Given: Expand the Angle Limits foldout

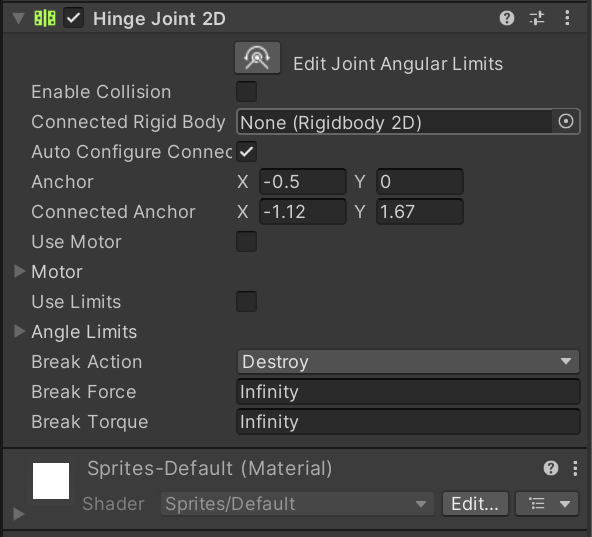Looking at the screenshot, I should tap(19, 331).
